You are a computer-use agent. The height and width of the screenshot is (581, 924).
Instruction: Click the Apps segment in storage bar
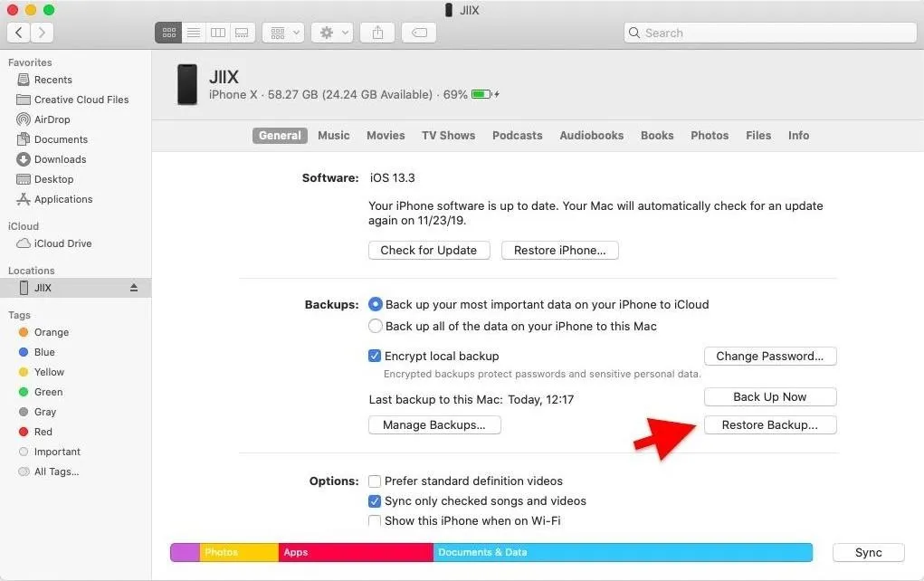pyautogui.click(x=356, y=552)
